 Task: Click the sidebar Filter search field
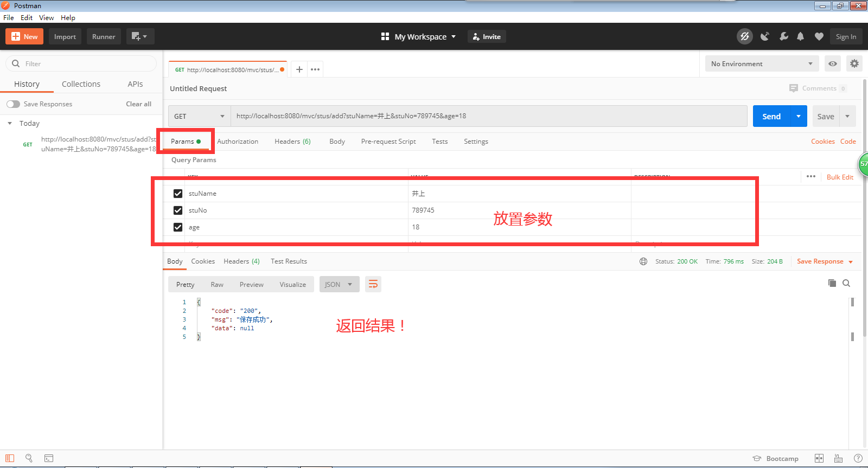[81, 63]
